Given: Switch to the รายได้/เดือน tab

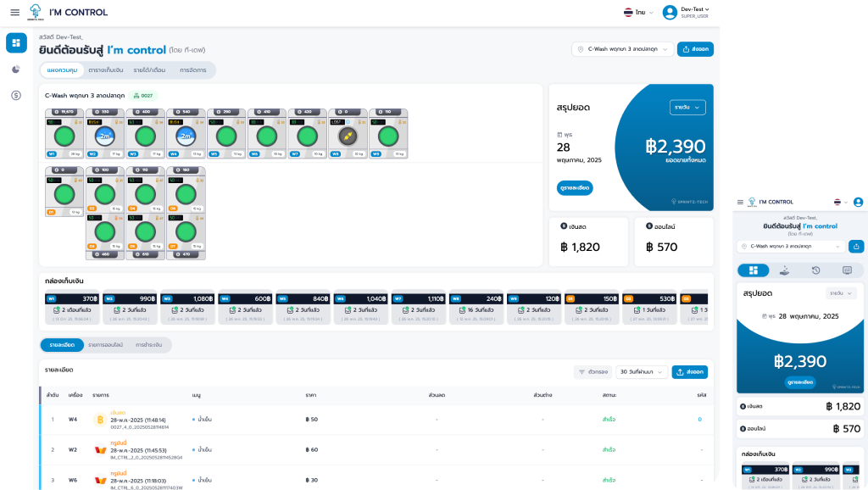Looking at the screenshot, I should 149,70.
